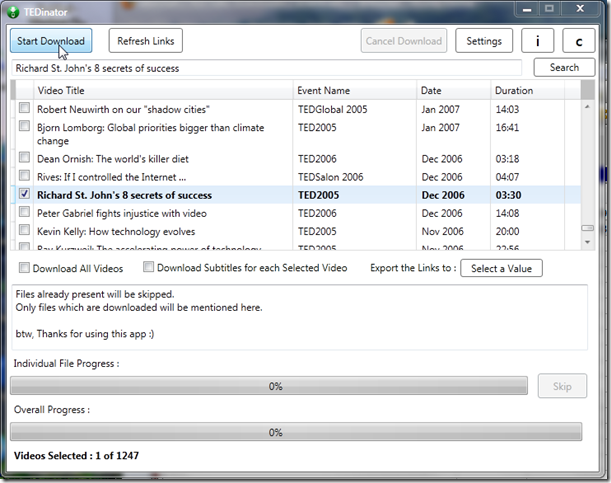This screenshot has width=611, height=483.
Task: Click the 'Nov 2006' date for Kevin Kelly
Action: point(442,231)
